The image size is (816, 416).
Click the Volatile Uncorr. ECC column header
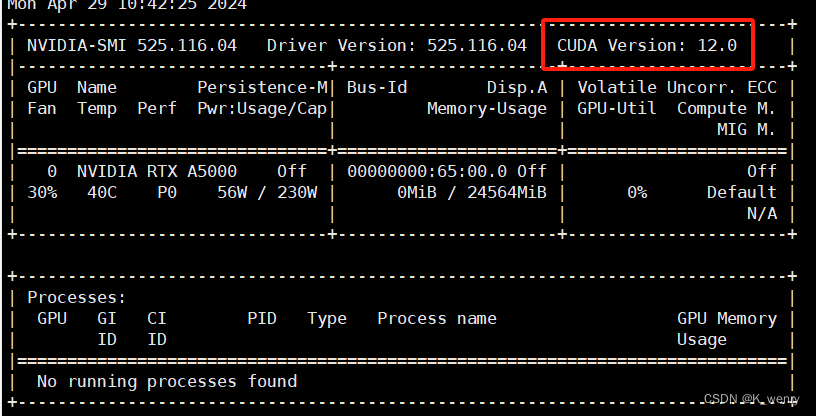[x=676, y=87]
